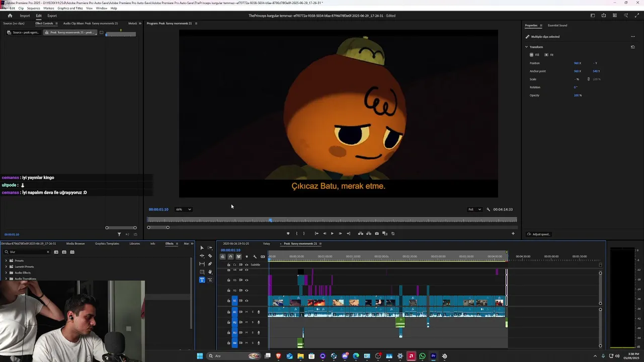Open the Markers menu
644x362 pixels.
(49, 8)
